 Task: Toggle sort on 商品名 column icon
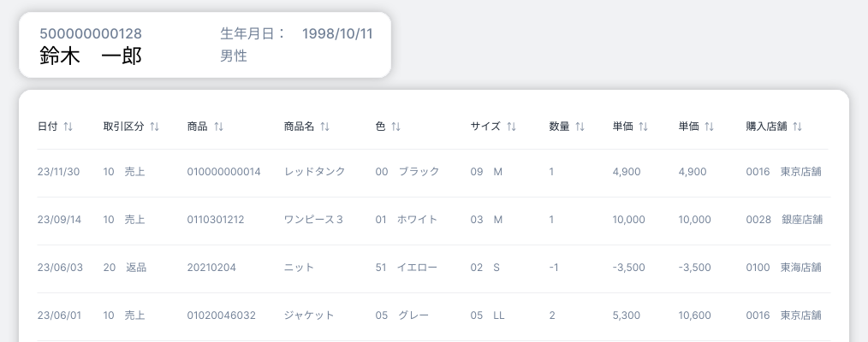point(325,127)
